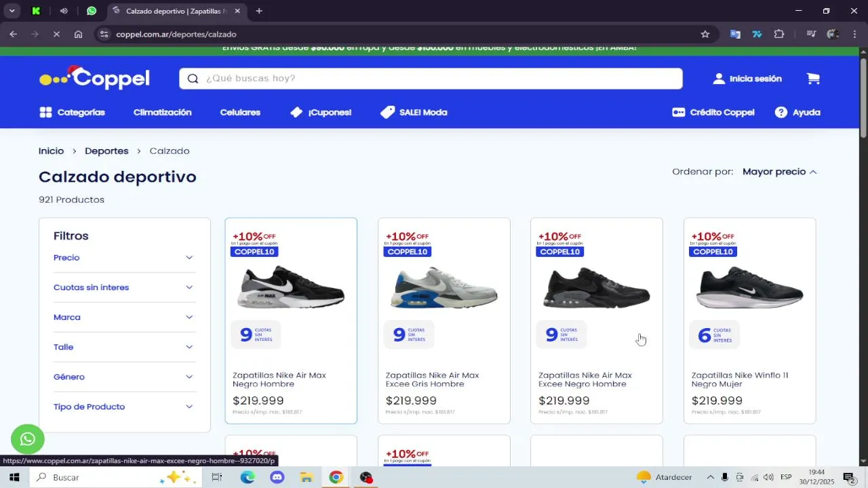Open the WhatsApp chat floating button
The width and height of the screenshot is (868, 488).
coord(28,439)
